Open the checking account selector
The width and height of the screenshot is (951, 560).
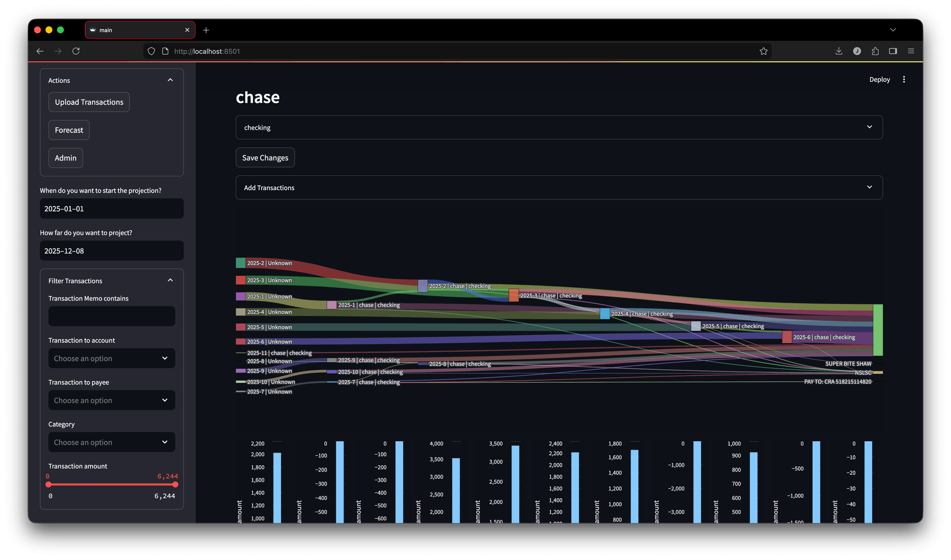coord(559,127)
